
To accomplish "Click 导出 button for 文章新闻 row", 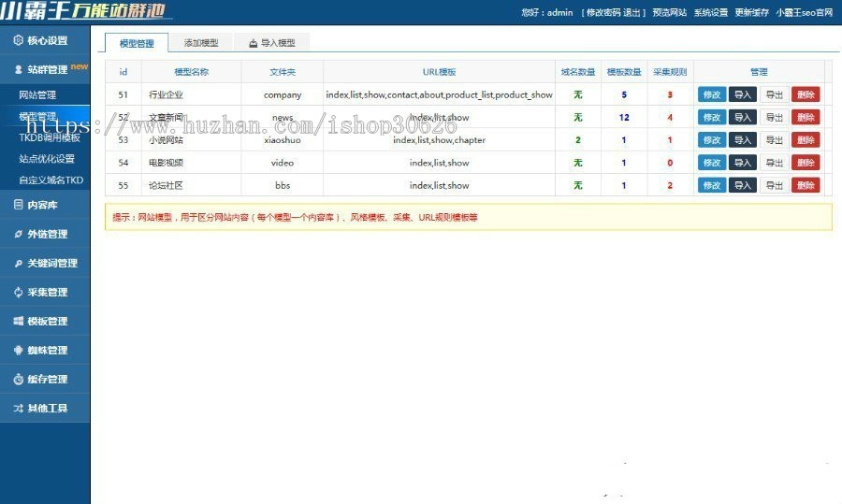I will tap(775, 117).
